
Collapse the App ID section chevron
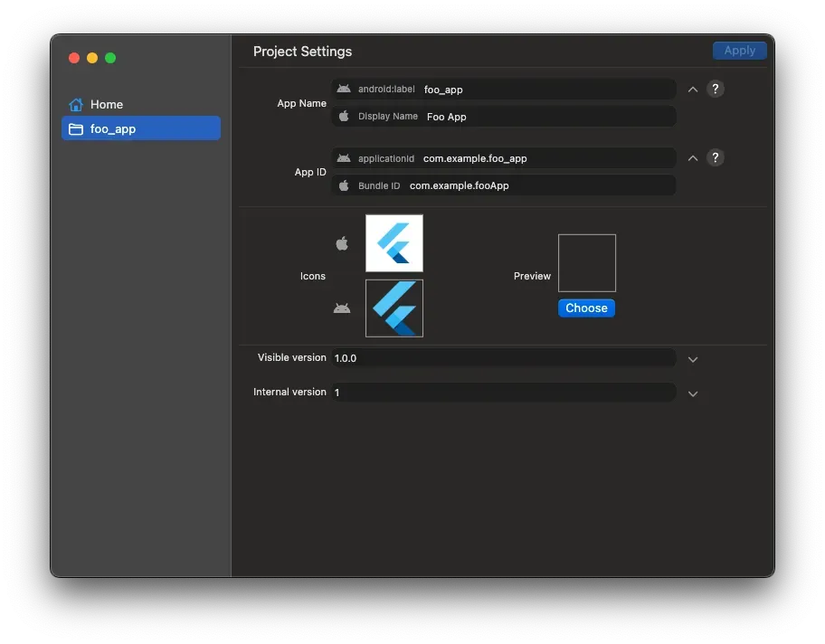click(693, 158)
